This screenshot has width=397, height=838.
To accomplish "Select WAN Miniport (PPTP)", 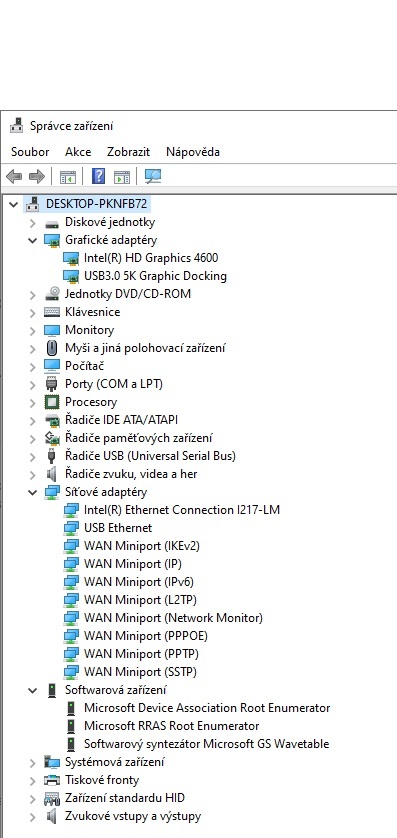I will [142, 654].
